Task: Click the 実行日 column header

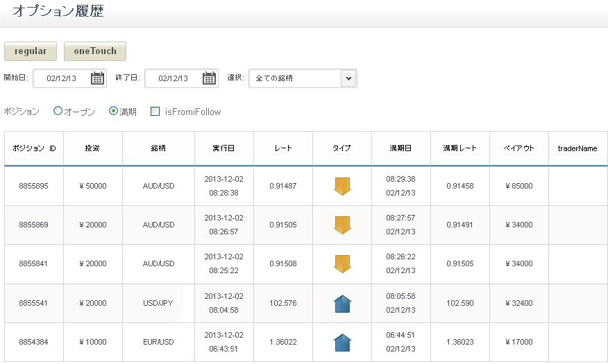Action: tap(223, 148)
